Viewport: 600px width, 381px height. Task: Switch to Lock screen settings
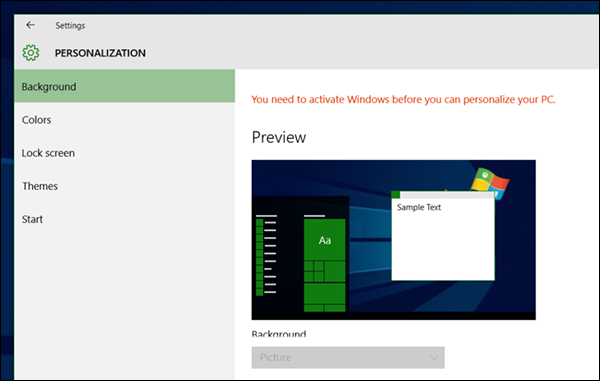click(124, 153)
